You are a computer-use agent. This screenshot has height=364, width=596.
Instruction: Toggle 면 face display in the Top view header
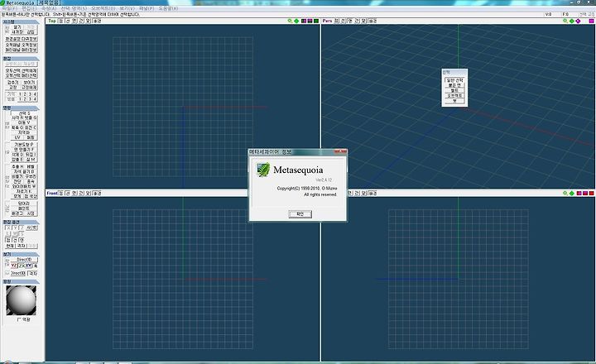click(74, 21)
